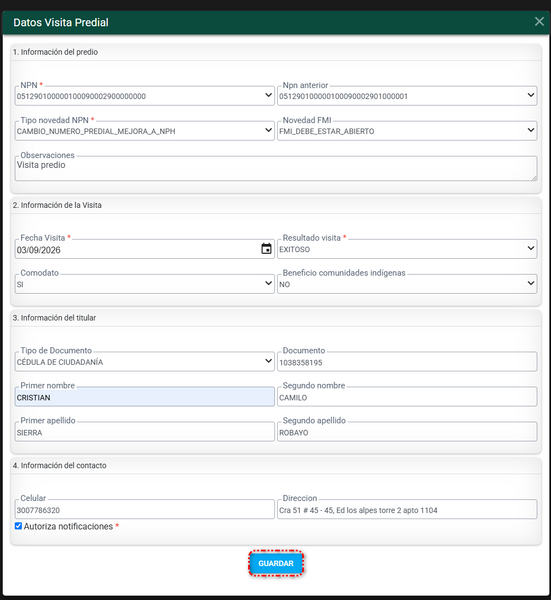Screen dimensions: 551x600
Task: Open the NPN dropdown
Action: click(x=145, y=96)
